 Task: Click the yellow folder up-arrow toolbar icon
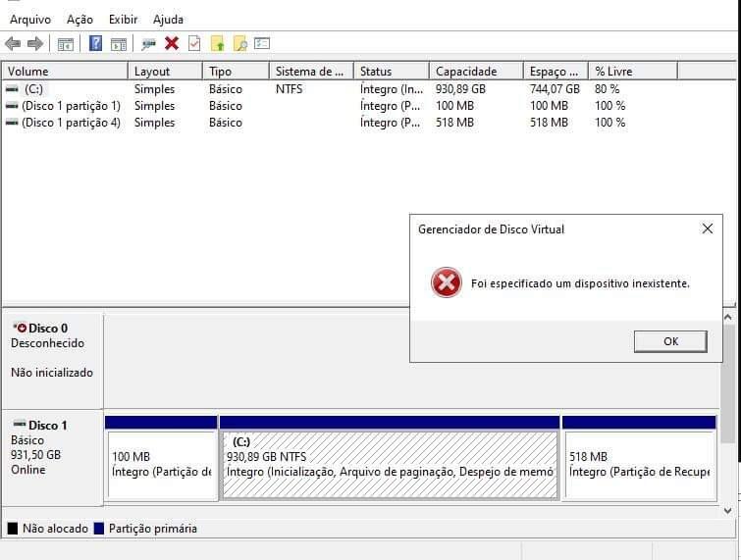coord(217,44)
